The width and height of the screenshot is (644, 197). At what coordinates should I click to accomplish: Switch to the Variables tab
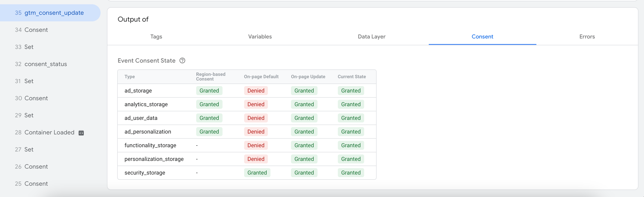coord(260,37)
